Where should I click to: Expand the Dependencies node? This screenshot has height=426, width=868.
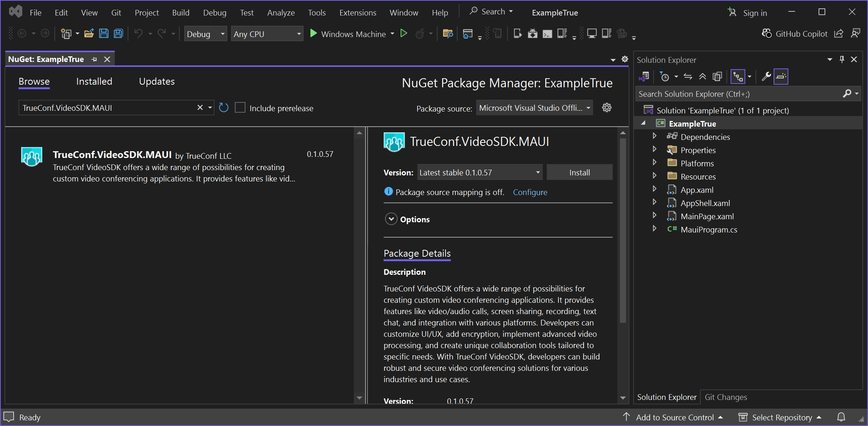[655, 136]
